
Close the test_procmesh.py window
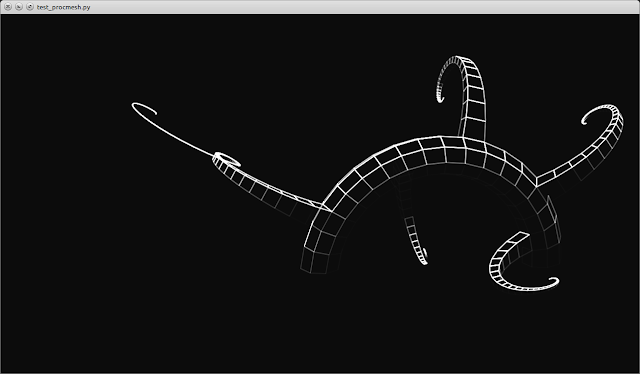pos(8,7)
